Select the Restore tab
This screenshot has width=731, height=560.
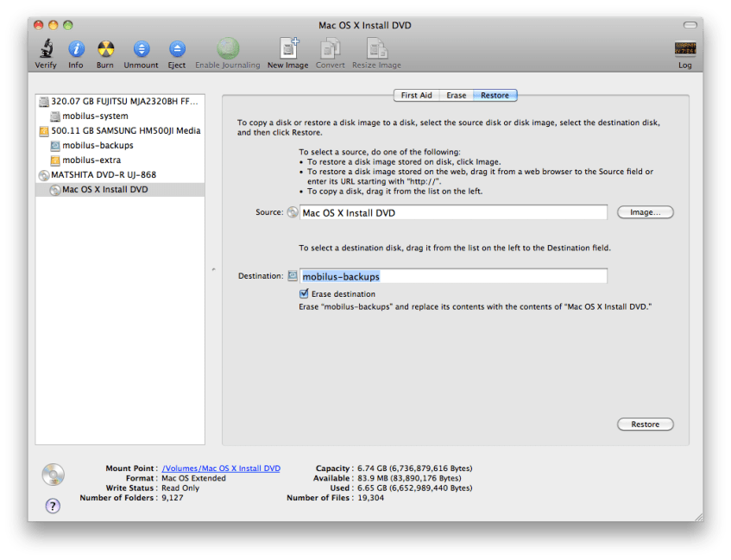[495, 95]
